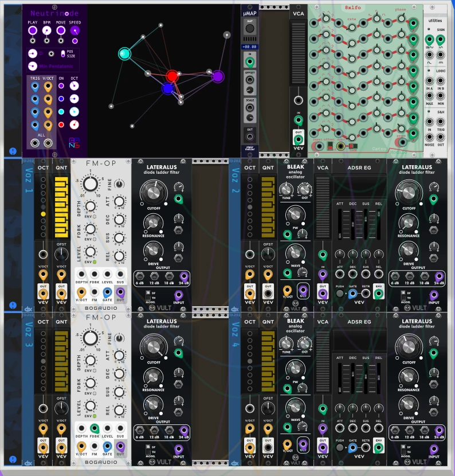The image size is (455, 476).
Task: Click the PUSH button on Voz 2 ADSR EG
Action: click(x=340, y=294)
